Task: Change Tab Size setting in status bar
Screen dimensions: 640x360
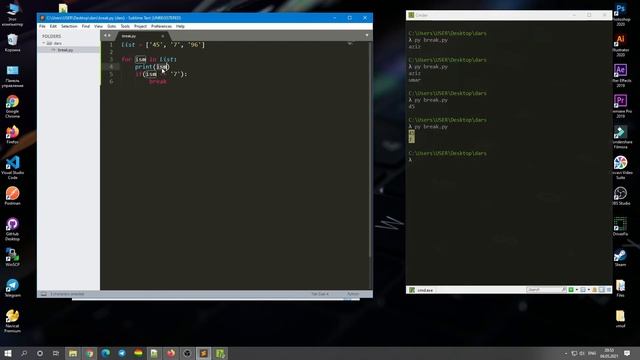Action: pyautogui.click(x=320, y=294)
